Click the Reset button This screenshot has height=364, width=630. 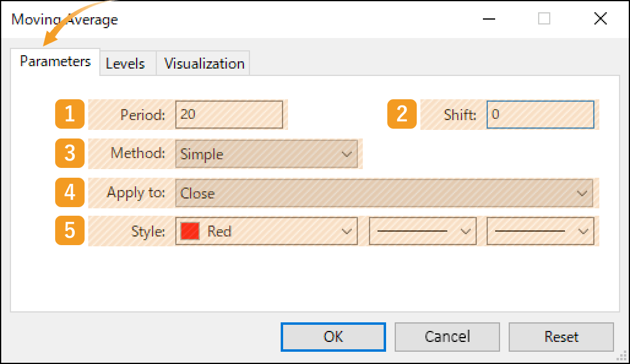561,336
